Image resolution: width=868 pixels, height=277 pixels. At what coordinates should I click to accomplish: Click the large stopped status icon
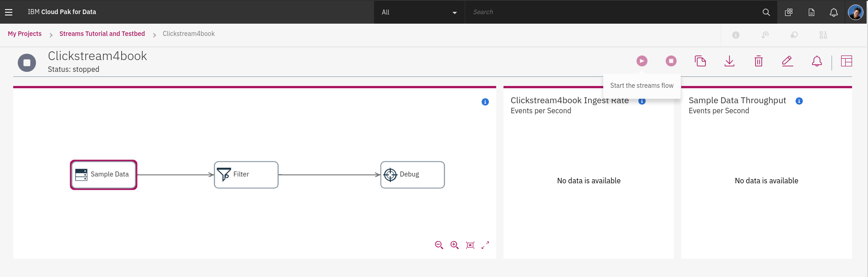pyautogui.click(x=27, y=63)
